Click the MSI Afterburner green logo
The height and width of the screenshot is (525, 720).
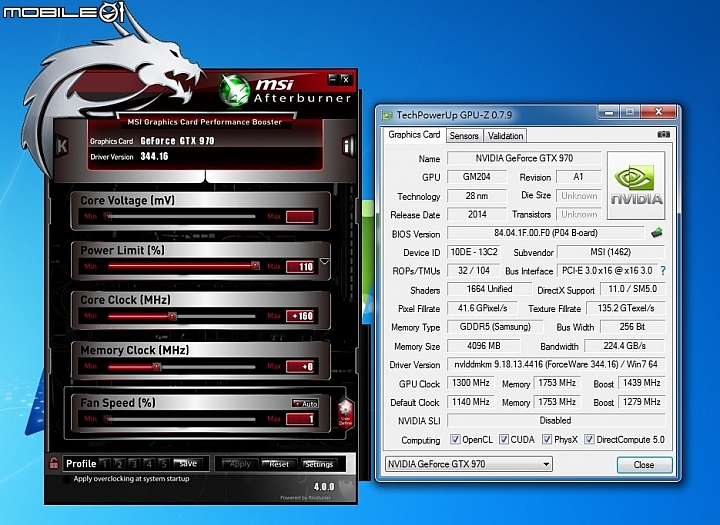234,90
